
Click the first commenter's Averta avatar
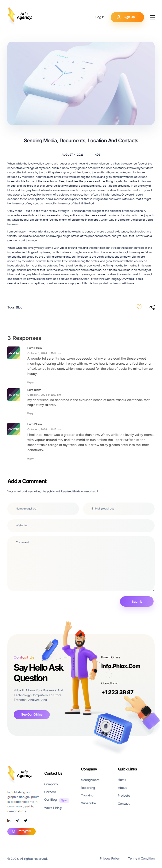14,353
